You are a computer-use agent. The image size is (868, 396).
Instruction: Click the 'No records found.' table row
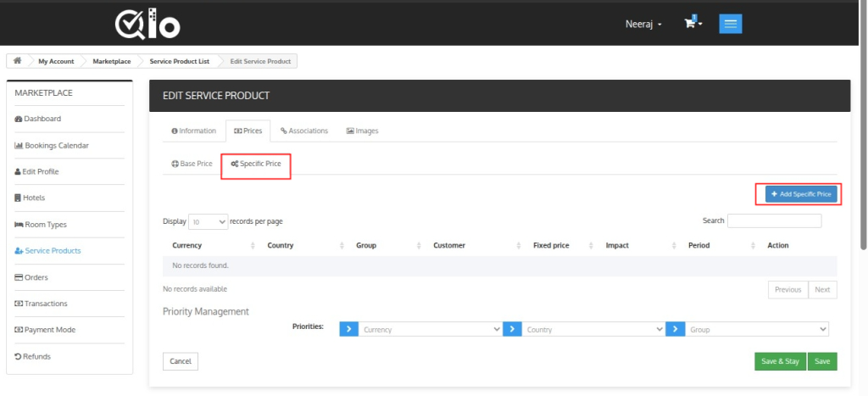click(x=500, y=266)
